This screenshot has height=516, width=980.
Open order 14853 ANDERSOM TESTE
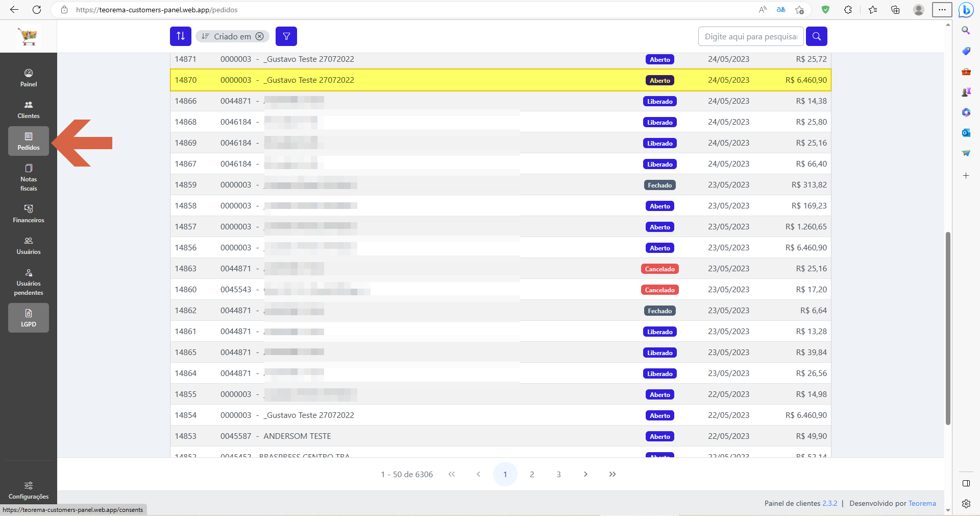coord(501,436)
